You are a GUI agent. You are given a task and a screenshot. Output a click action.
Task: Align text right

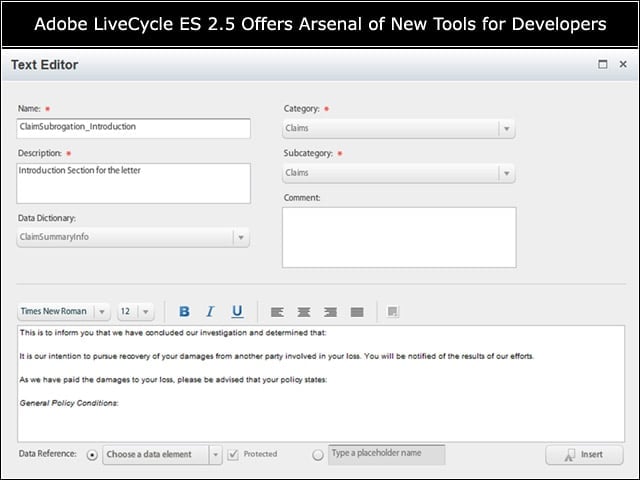(330, 312)
